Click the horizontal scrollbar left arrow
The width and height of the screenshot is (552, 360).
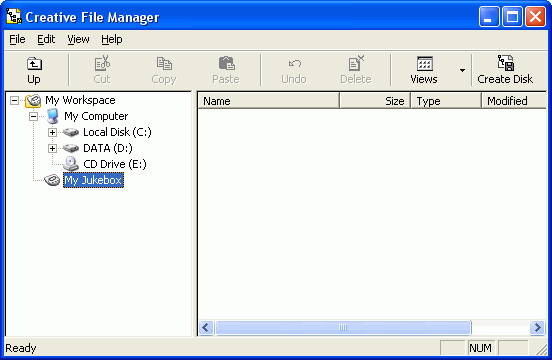[x=206, y=328]
